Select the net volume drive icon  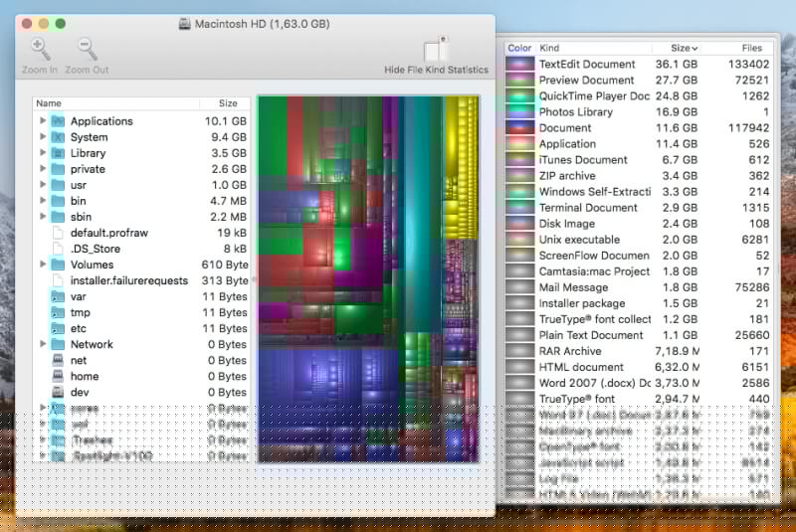58,360
